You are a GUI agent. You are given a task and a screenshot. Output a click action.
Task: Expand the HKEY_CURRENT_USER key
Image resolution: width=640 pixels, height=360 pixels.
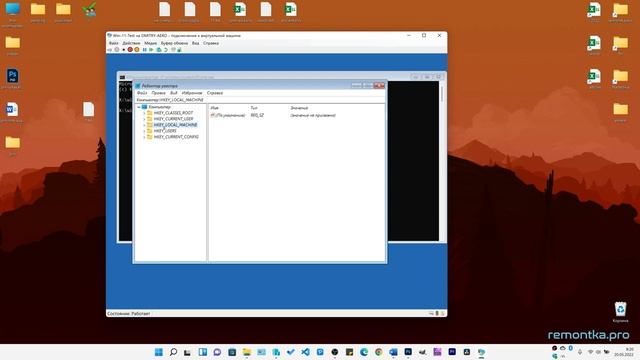pyautogui.click(x=144, y=119)
